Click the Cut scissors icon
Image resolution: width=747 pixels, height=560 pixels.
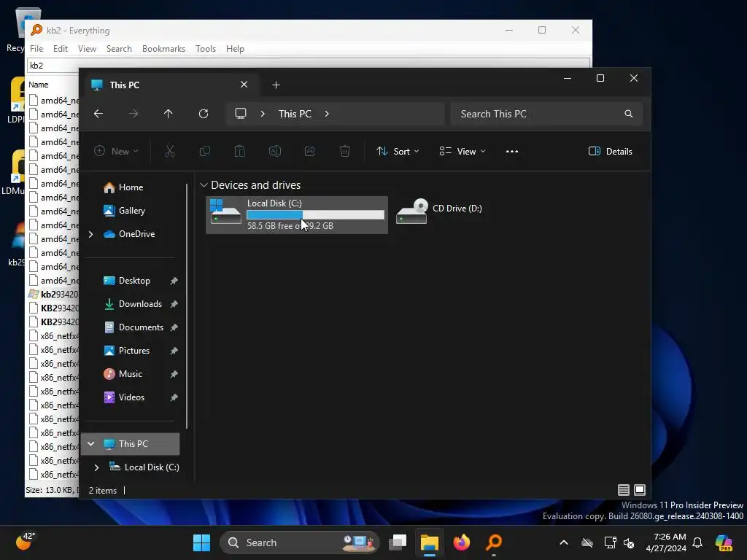(170, 152)
